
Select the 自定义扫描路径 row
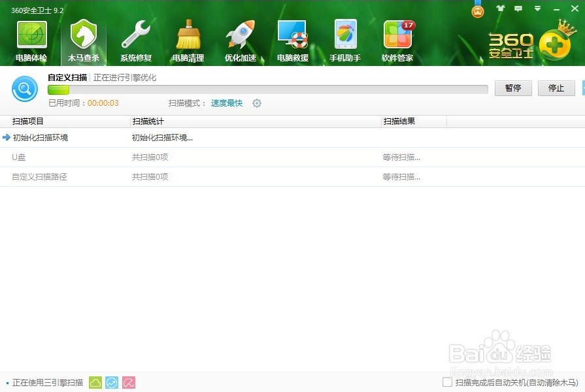click(293, 177)
